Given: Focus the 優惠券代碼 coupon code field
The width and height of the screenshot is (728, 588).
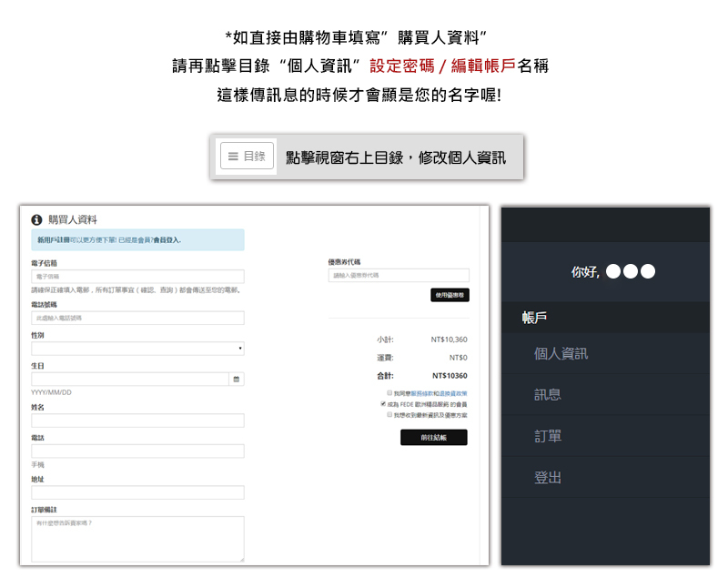Looking at the screenshot, I should click(399, 275).
